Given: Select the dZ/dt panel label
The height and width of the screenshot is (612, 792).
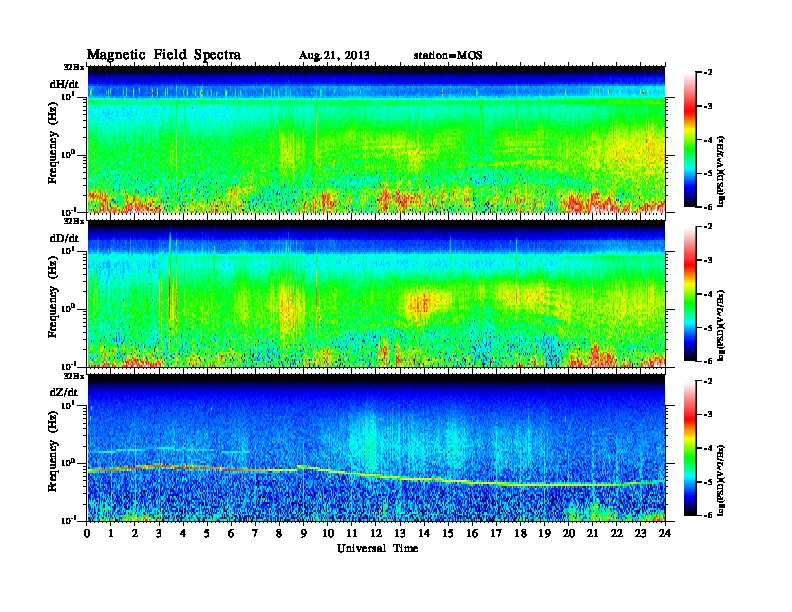Looking at the screenshot, I should point(64,392).
